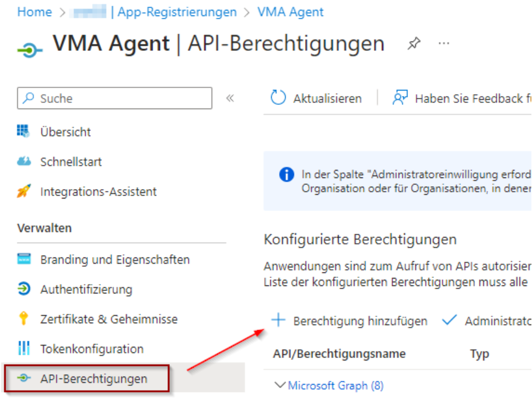Click the blue info icon in banner

286,174
